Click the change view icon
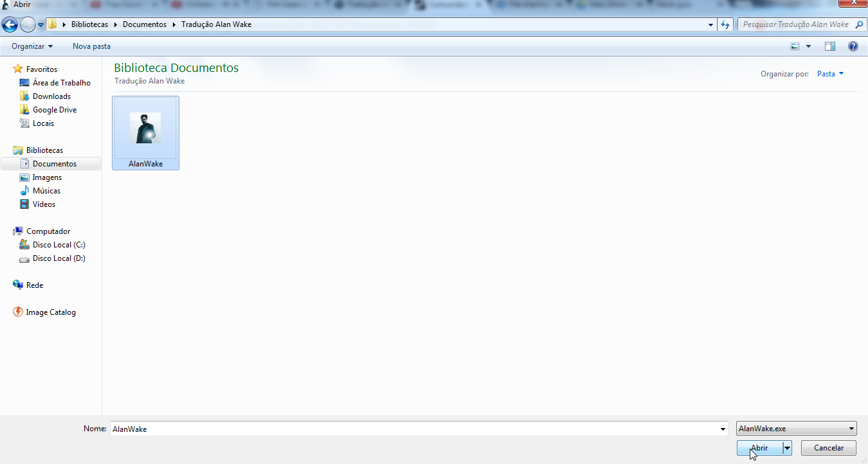 coord(795,46)
